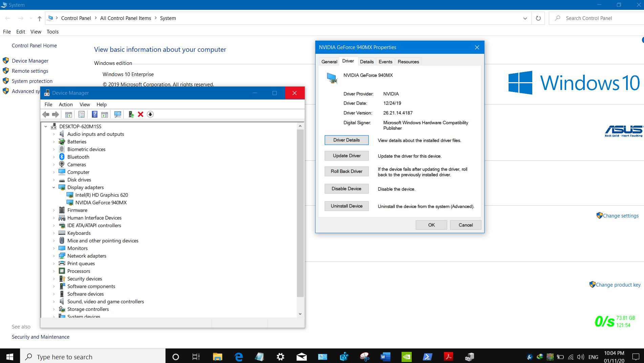Click the Device Manager scrollbar down arrow
The image size is (644, 363).
click(x=300, y=314)
